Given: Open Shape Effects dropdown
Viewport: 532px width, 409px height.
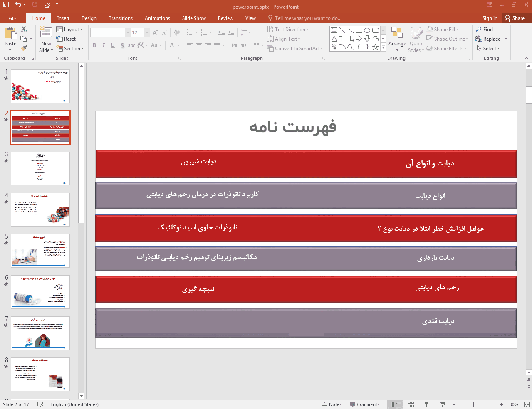Looking at the screenshot, I should pyautogui.click(x=446, y=48).
